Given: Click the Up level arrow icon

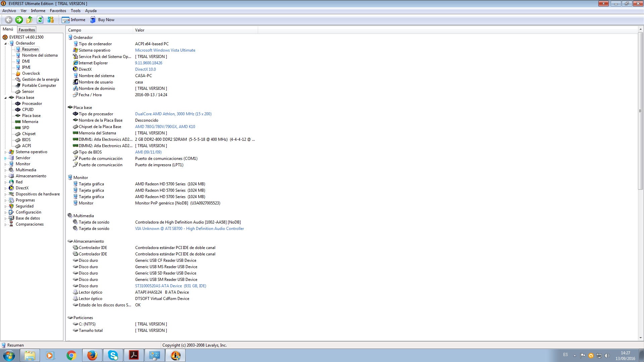Looking at the screenshot, I should tap(30, 20).
